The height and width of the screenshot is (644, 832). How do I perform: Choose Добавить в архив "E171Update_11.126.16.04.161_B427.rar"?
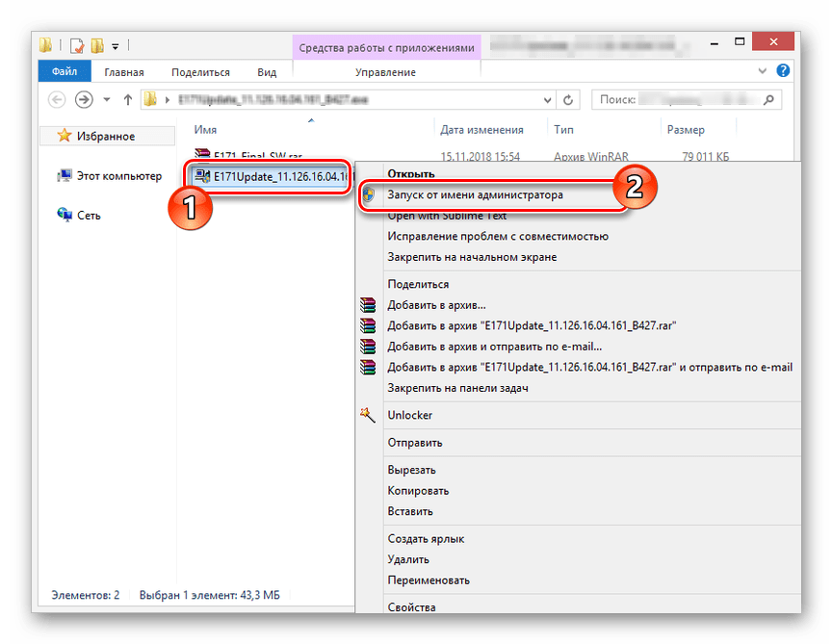[x=532, y=325]
